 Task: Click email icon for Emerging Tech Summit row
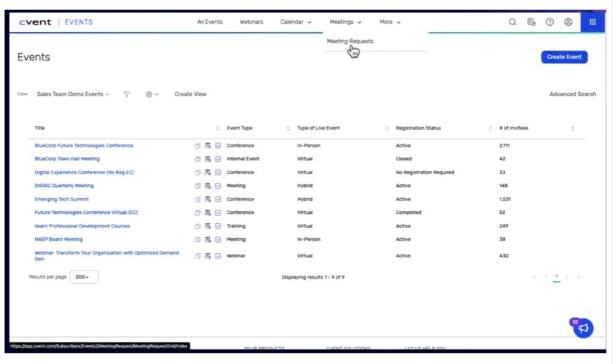click(x=218, y=199)
